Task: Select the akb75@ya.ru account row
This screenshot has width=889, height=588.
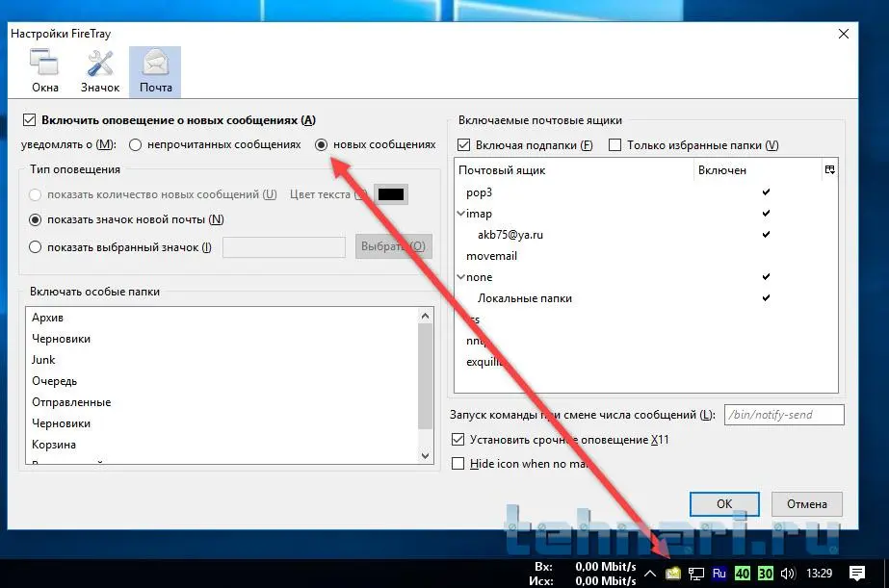Action: point(645,235)
